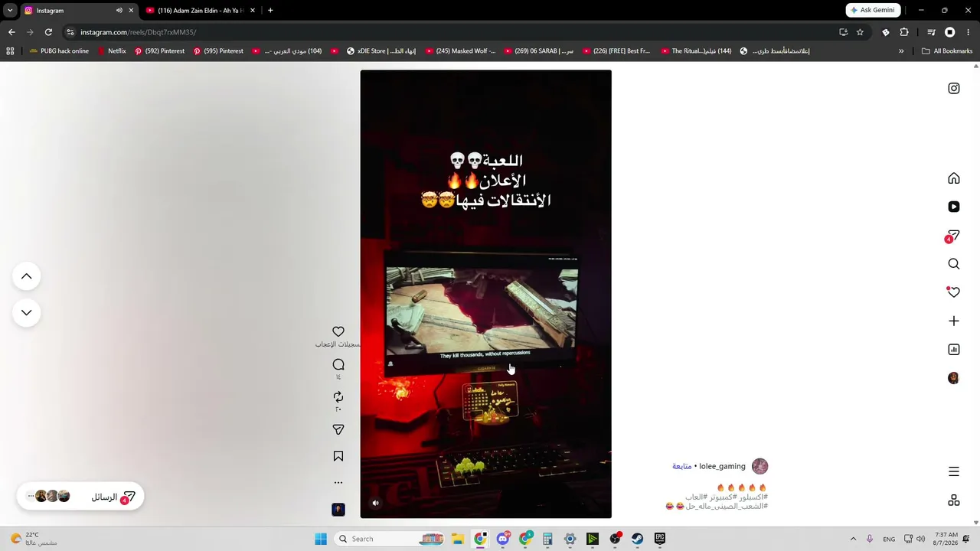Share the reel via the paper-plane icon

(338, 430)
